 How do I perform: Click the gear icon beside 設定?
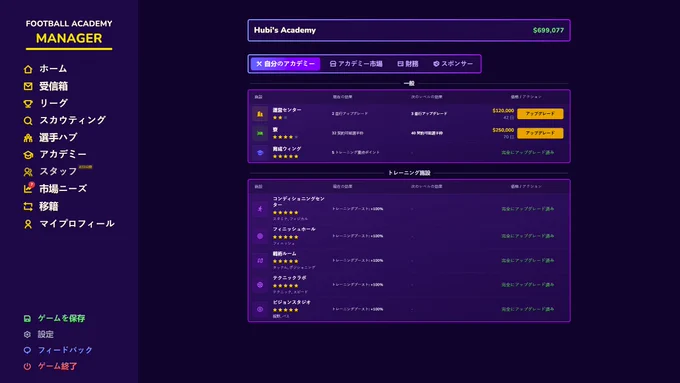(27, 334)
